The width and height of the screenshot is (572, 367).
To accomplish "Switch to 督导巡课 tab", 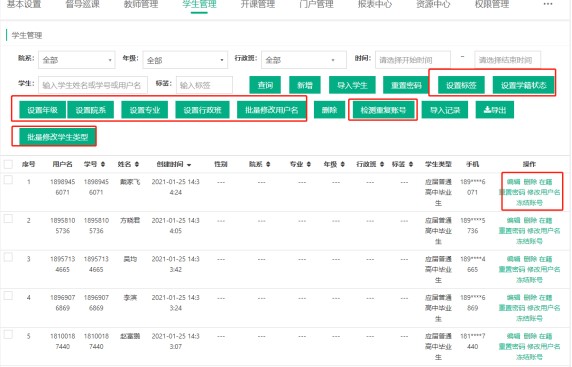I will click(x=82, y=4).
